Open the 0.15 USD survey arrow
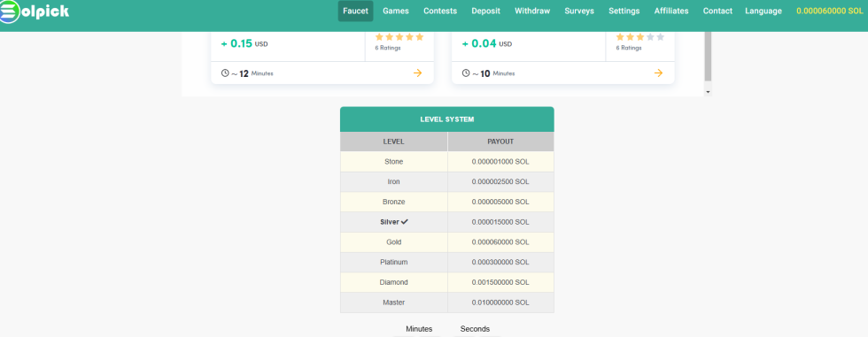The height and width of the screenshot is (337, 868). click(417, 73)
